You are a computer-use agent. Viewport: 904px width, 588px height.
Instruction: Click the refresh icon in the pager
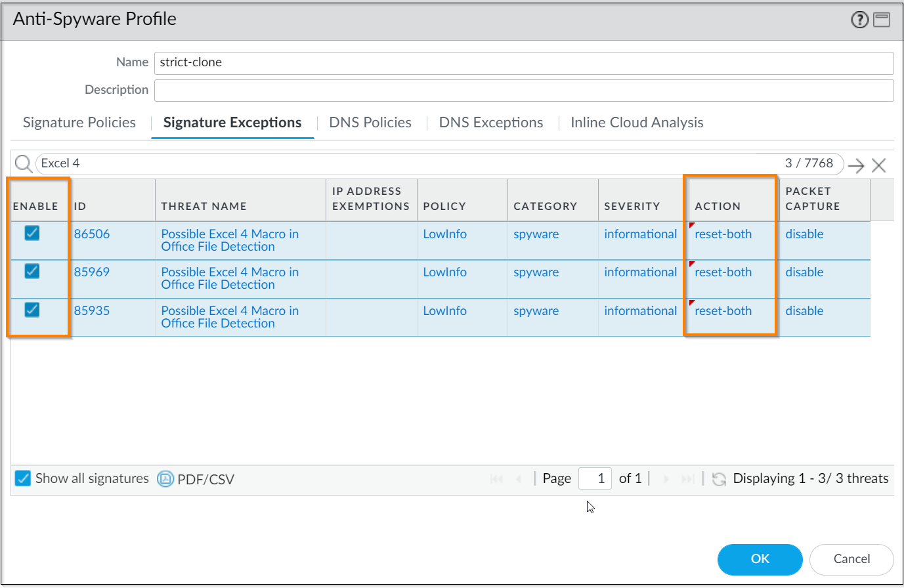(719, 479)
